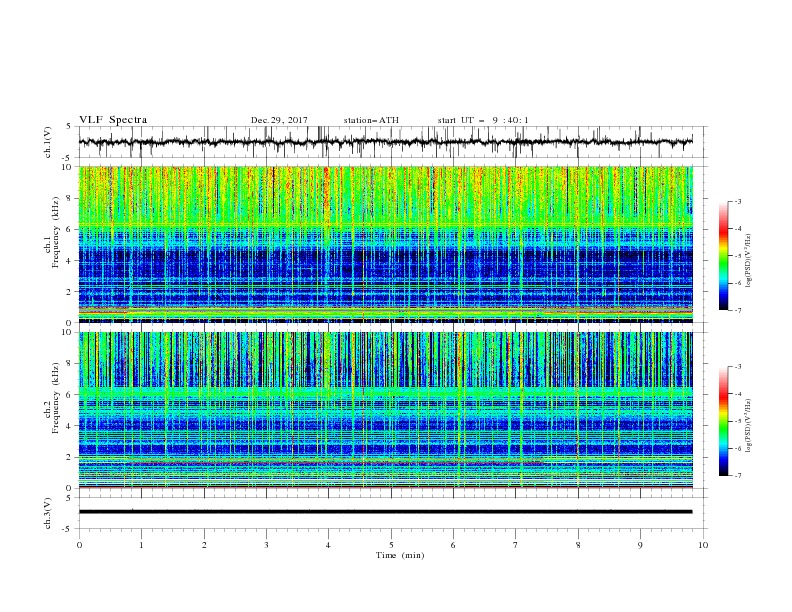Click the ch.2 spectrogram panel
Viewport: 792px width, 612px height.
(385, 410)
